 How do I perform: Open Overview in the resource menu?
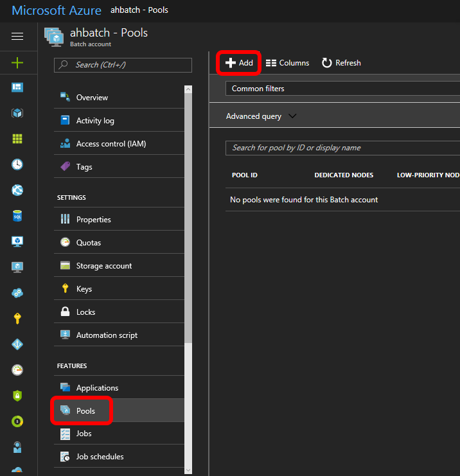(x=119, y=97)
